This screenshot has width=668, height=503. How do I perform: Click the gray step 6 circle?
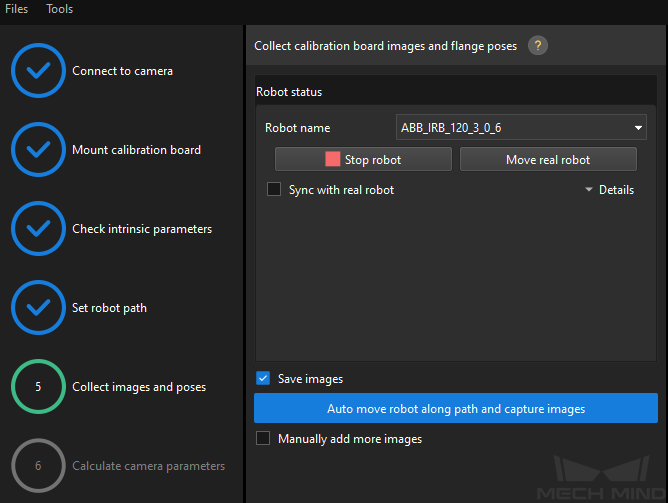38,465
